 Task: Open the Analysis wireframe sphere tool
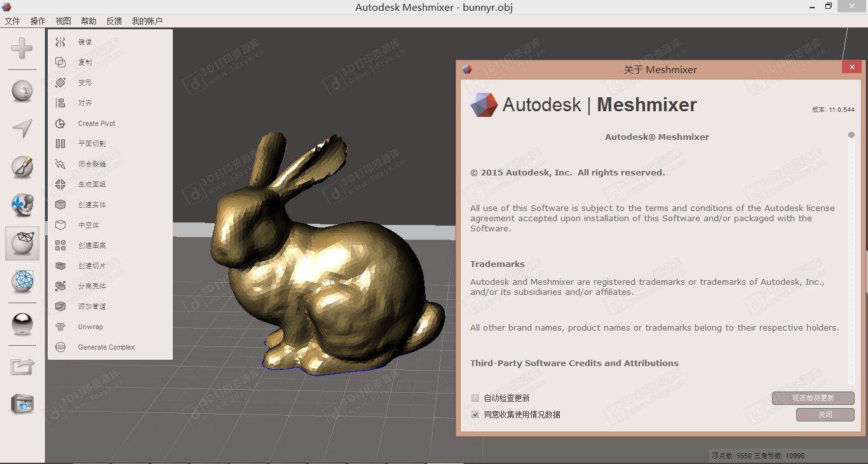pos(22,282)
